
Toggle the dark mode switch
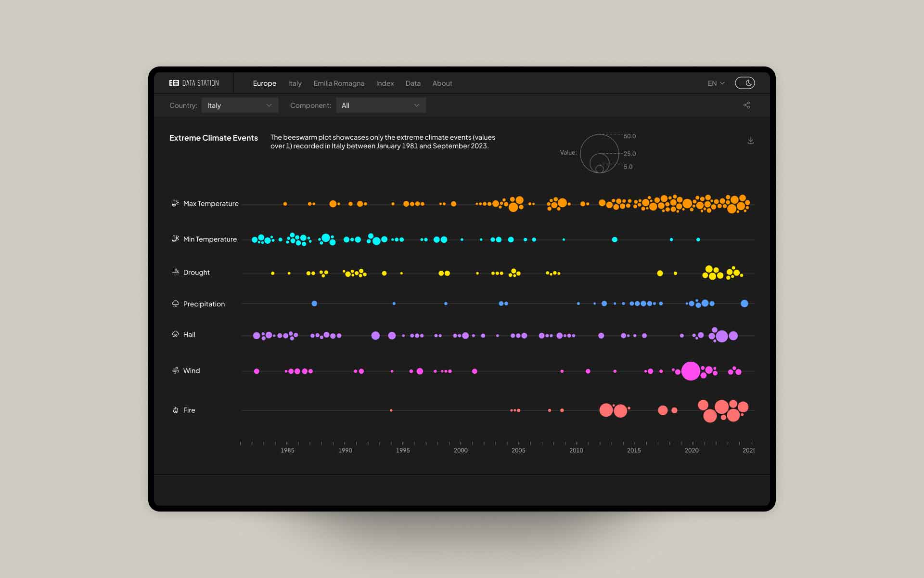[744, 83]
